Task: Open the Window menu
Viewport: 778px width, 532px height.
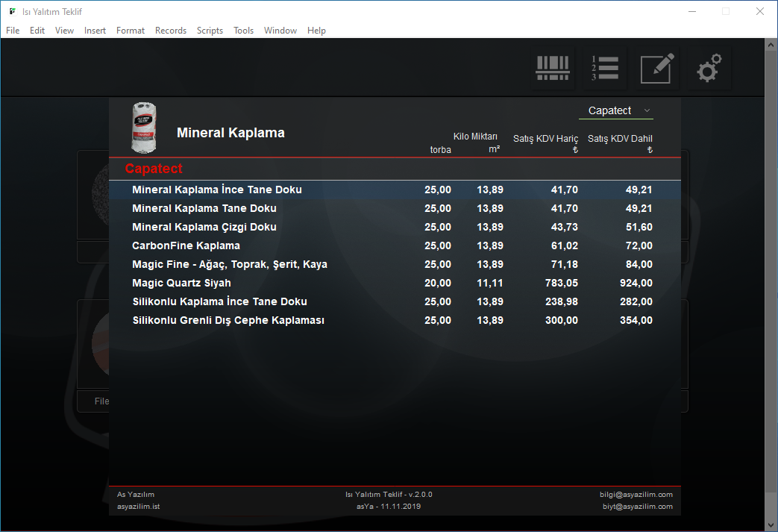Action: (280, 31)
